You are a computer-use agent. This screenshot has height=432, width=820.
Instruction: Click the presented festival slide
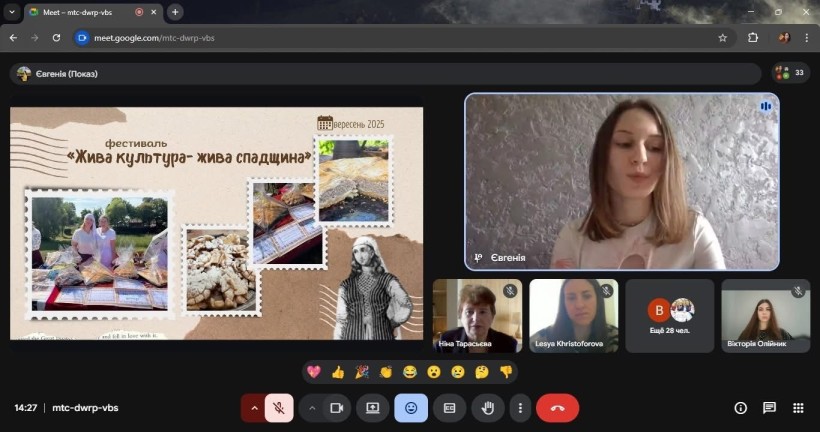click(x=216, y=223)
